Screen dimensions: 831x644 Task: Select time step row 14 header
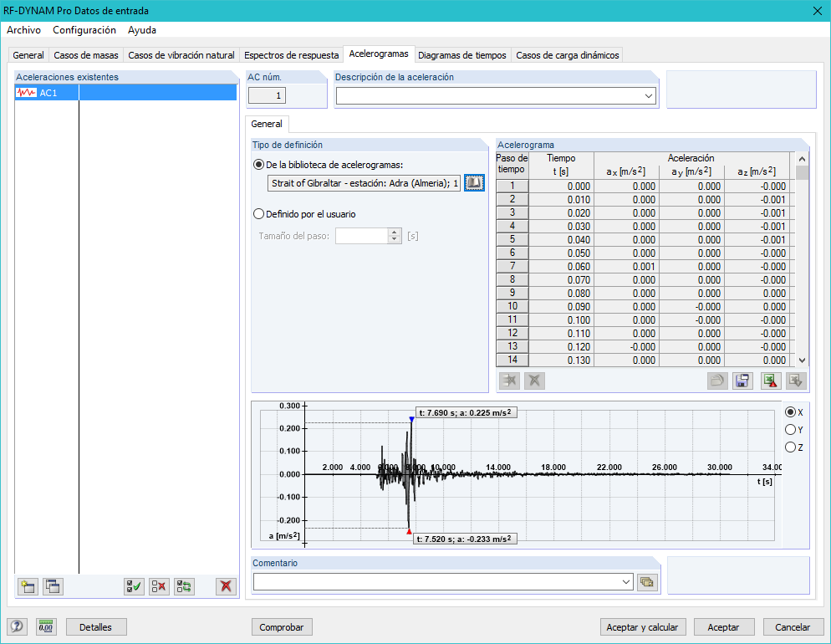[x=512, y=360]
